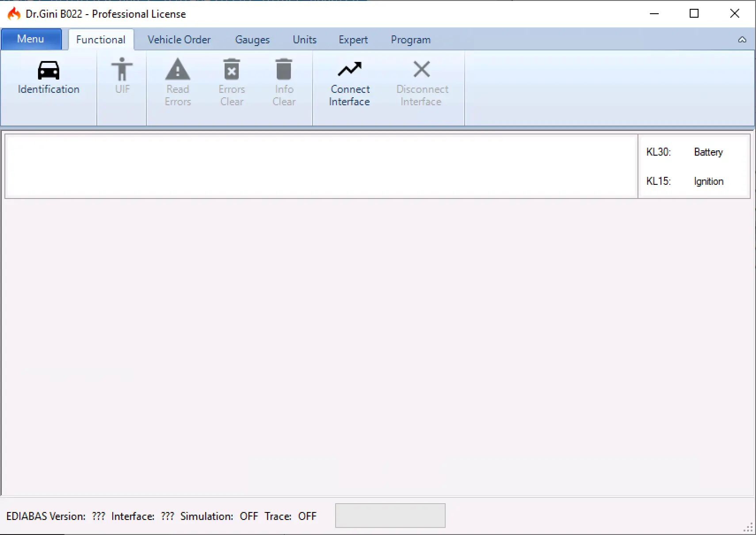Switch to the Vehicle Order tab
The width and height of the screenshot is (756, 535).
(x=179, y=39)
